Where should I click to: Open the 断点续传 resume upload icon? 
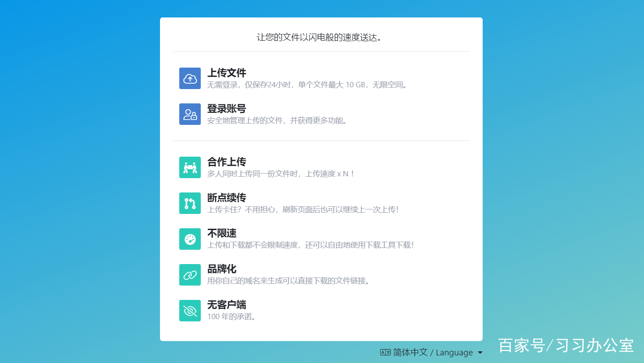tap(190, 203)
